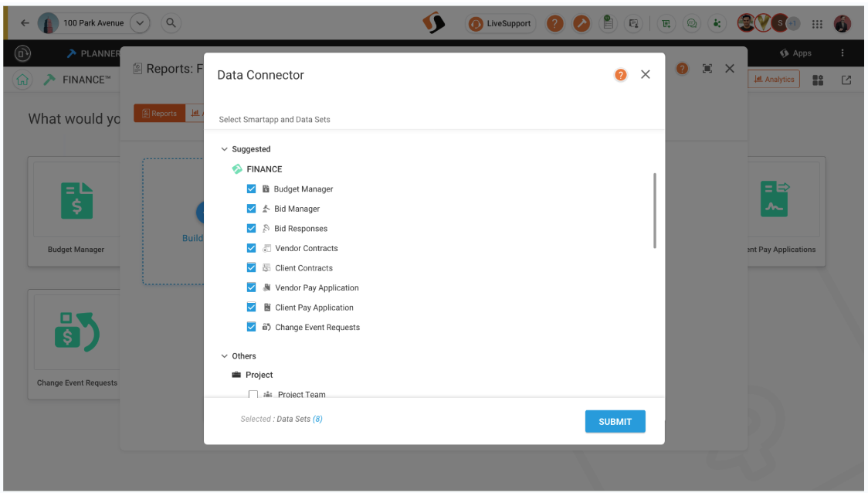Click the dialog list scrollbar

pyautogui.click(x=655, y=210)
